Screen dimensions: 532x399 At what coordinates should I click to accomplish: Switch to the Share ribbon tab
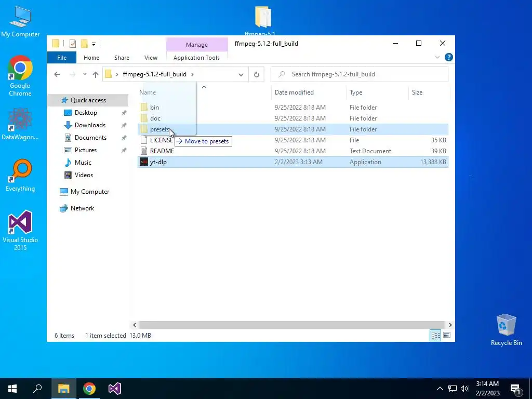pos(122,58)
